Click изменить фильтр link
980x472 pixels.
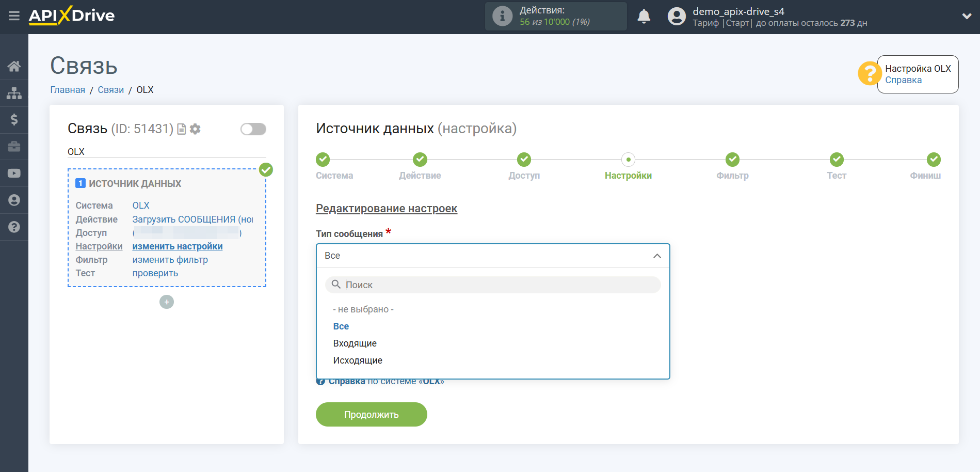click(x=170, y=260)
